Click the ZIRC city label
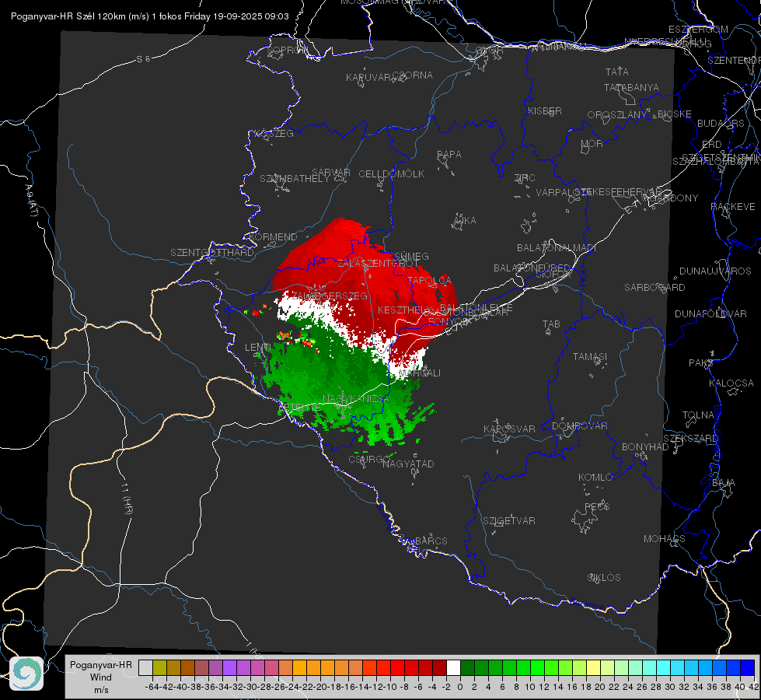Viewport: 761px width, 700px height. point(525,178)
